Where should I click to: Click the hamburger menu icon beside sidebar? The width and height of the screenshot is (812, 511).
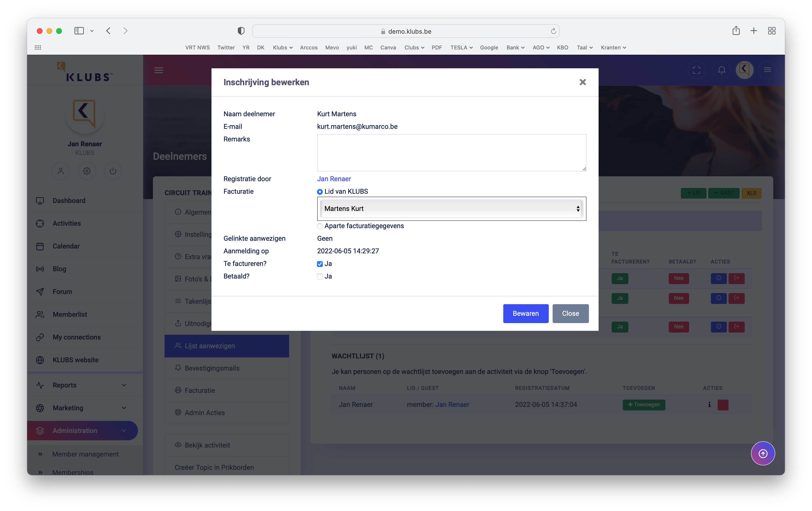coord(158,70)
